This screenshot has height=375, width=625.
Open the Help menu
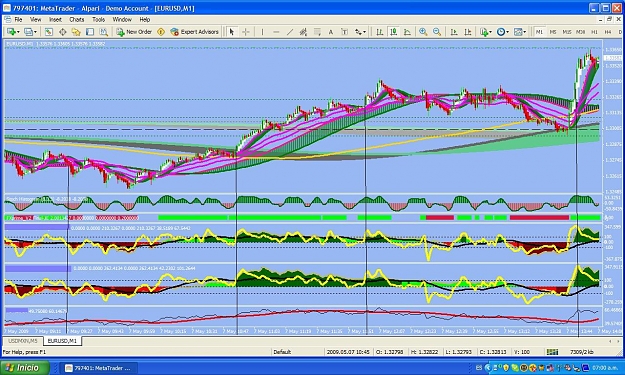coord(145,19)
